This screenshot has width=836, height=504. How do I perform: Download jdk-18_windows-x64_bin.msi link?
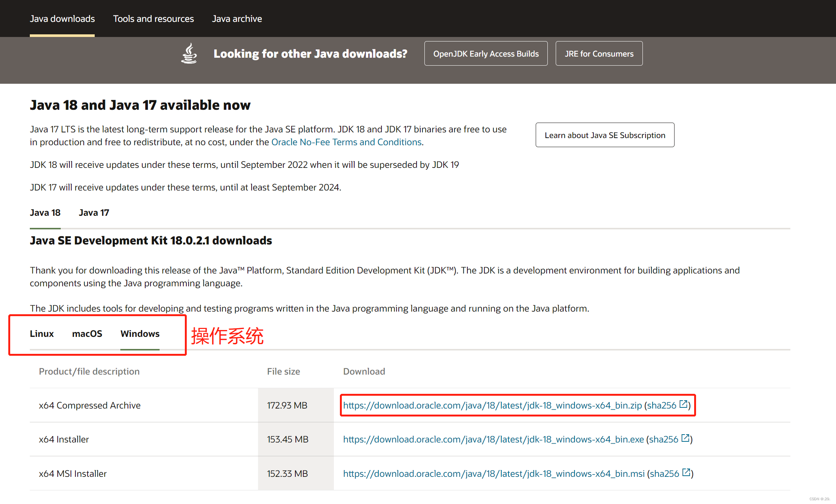click(x=494, y=474)
